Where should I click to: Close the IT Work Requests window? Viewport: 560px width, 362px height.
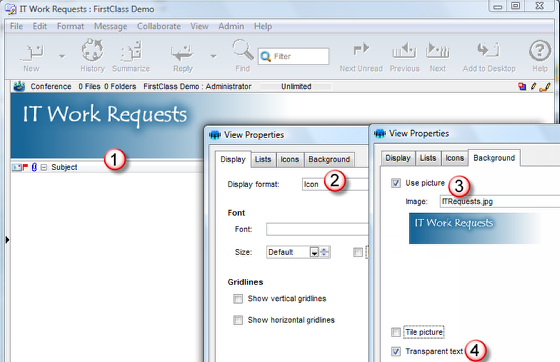click(x=540, y=6)
